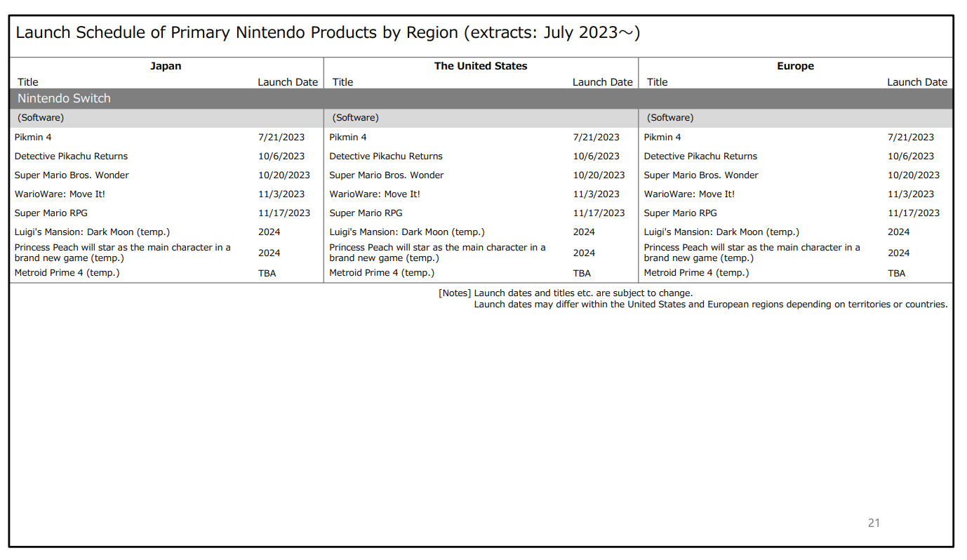967x560 pixels.
Task: Click the note 'Launch dates and titles etc. are subject to change'
Action: [584, 293]
